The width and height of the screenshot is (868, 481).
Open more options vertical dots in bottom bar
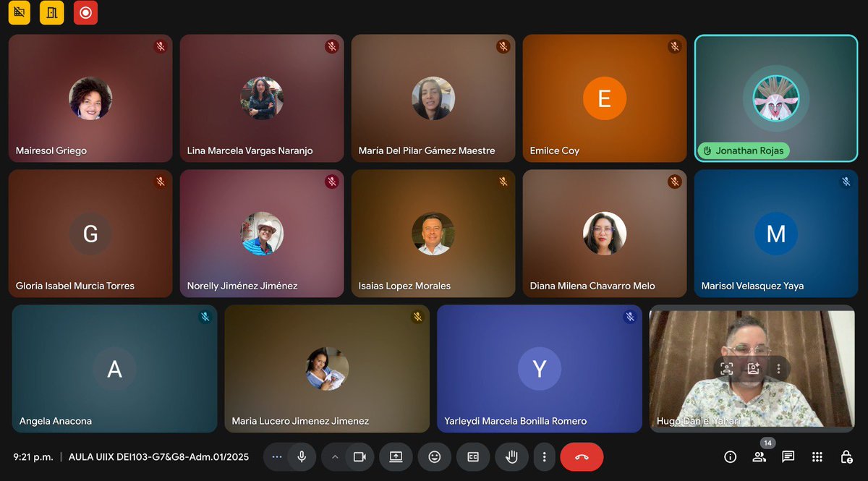click(x=544, y=457)
